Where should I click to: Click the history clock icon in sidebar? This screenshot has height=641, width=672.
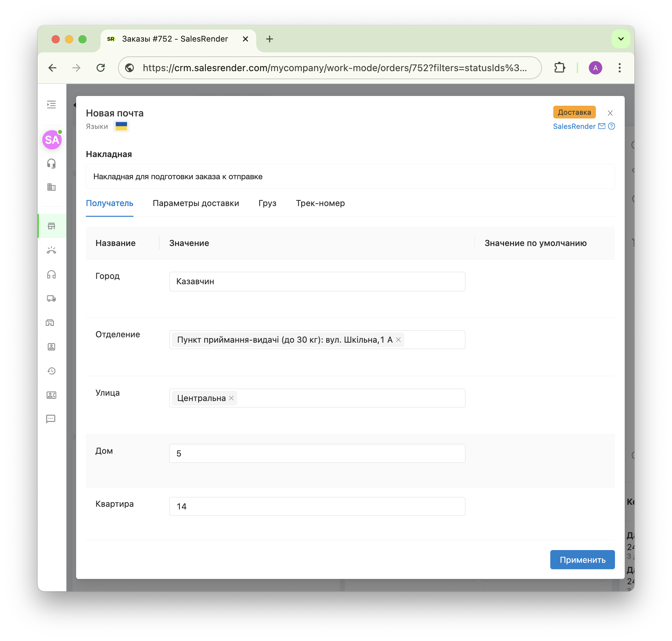pyautogui.click(x=51, y=371)
